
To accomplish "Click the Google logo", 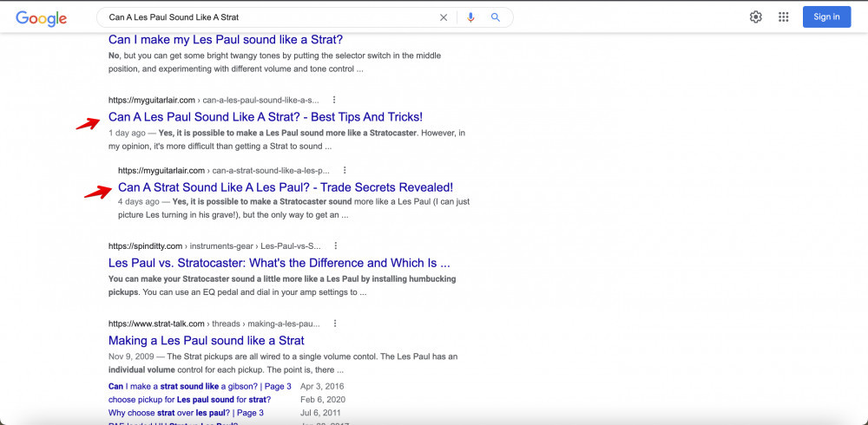I will 41,17.
